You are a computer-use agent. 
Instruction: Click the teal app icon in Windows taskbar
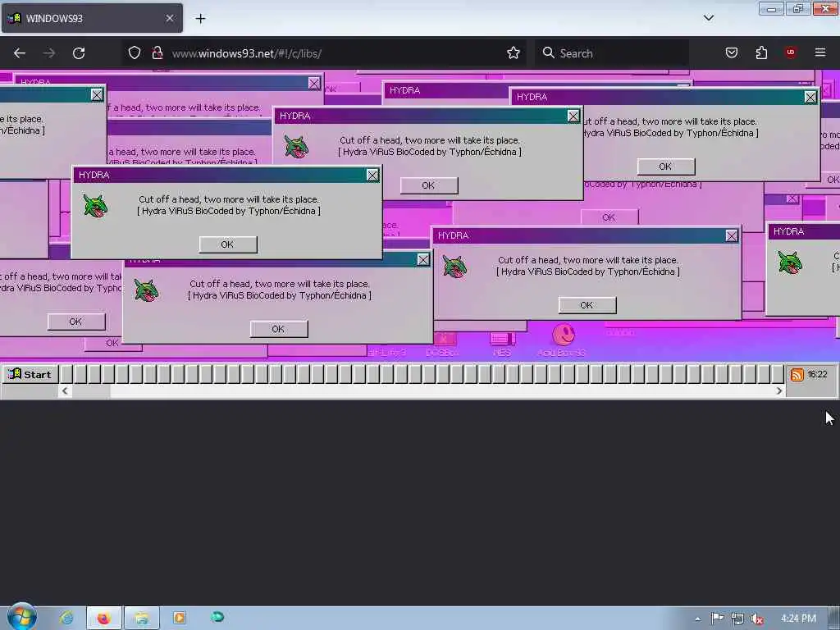click(217, 617)
